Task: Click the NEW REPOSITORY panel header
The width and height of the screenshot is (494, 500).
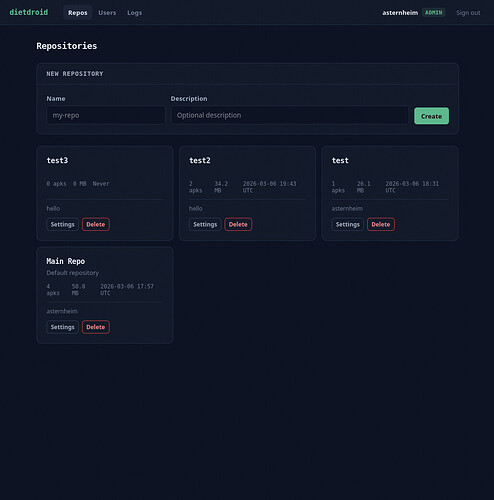Action: 75,74
